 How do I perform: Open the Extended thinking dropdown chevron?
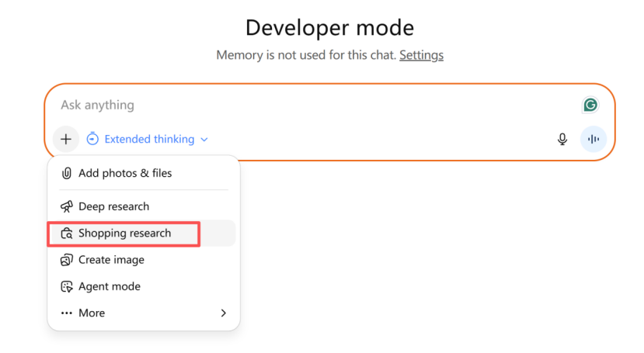click(x=204, y=140)
